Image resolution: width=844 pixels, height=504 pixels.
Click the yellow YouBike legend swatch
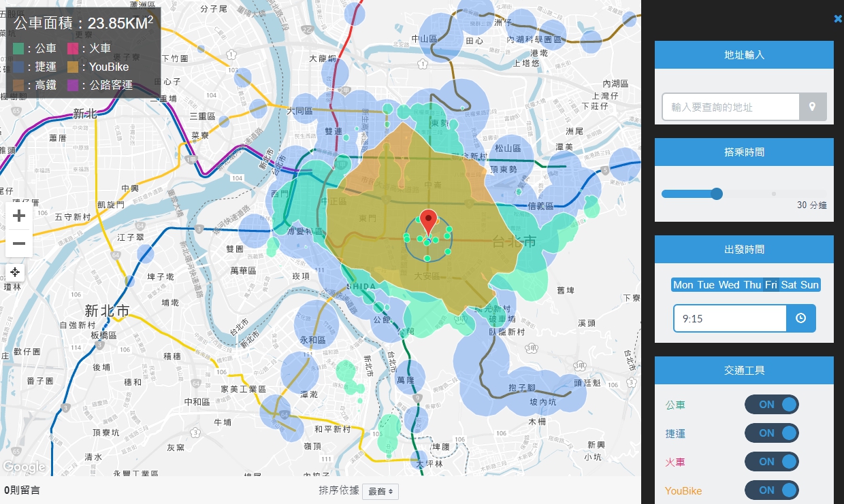point(73,67)
